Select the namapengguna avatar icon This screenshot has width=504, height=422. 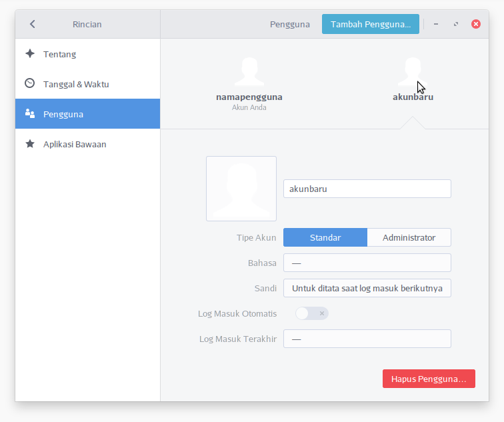pyautogui.click(x=249, y=71)
